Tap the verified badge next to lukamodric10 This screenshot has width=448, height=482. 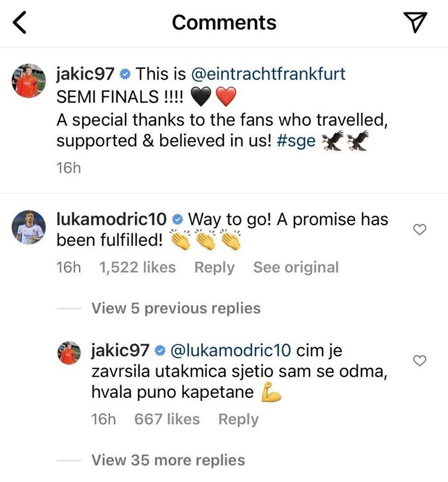178,220
